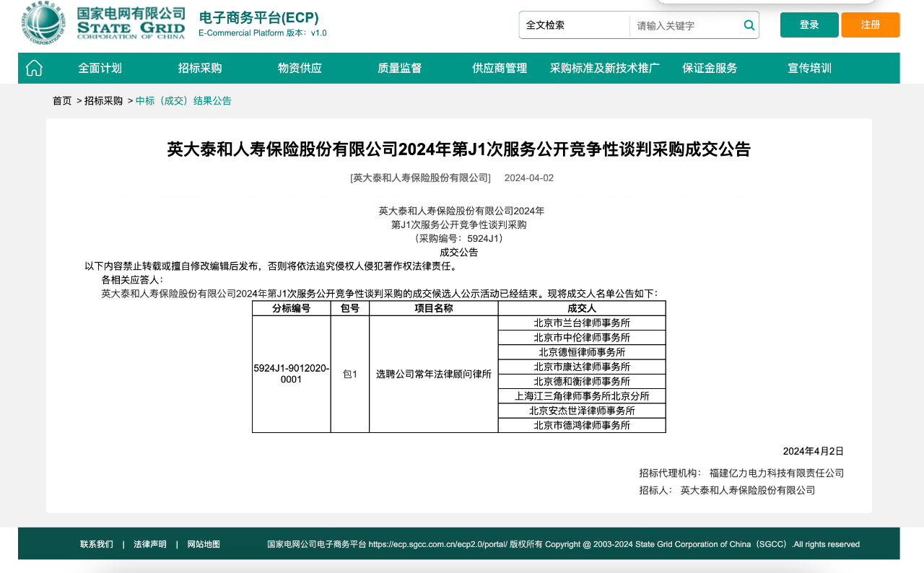
Task: Click the 采购编号 5924J1 line
Action: [459, 238]
